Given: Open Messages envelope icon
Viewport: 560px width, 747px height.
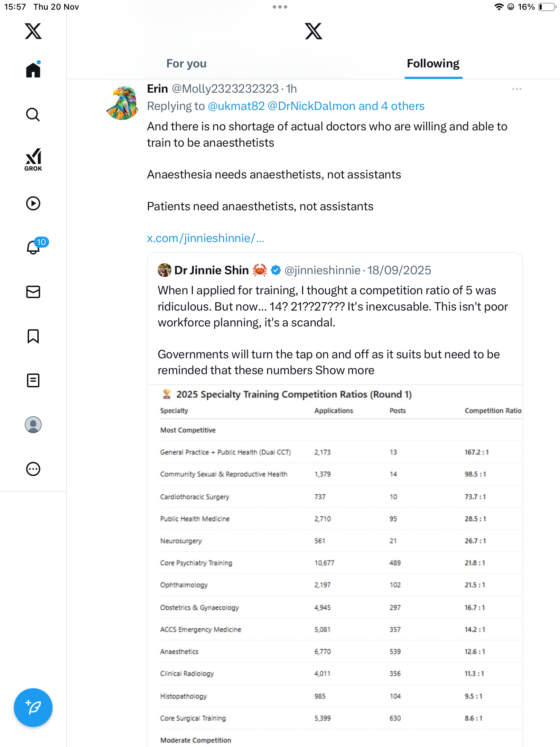Looking at the screenshot, I should (33, 292).
